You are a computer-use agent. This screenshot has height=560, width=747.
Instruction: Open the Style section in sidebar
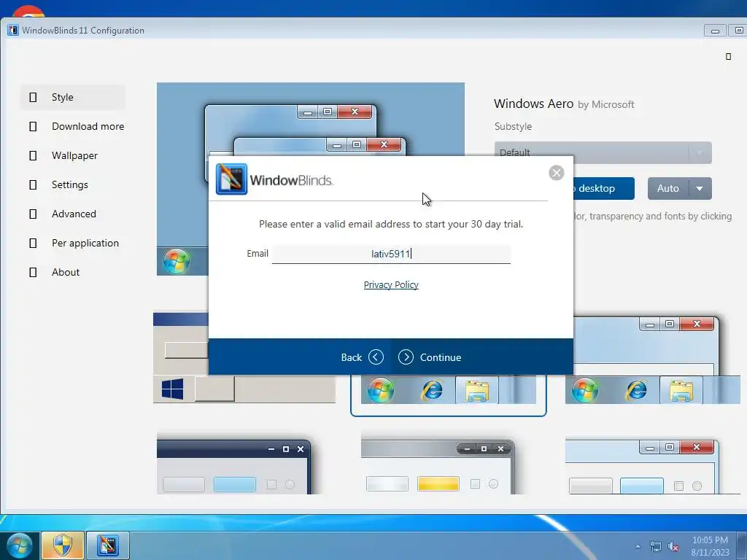pyautogui.click(x=72, y=97)
